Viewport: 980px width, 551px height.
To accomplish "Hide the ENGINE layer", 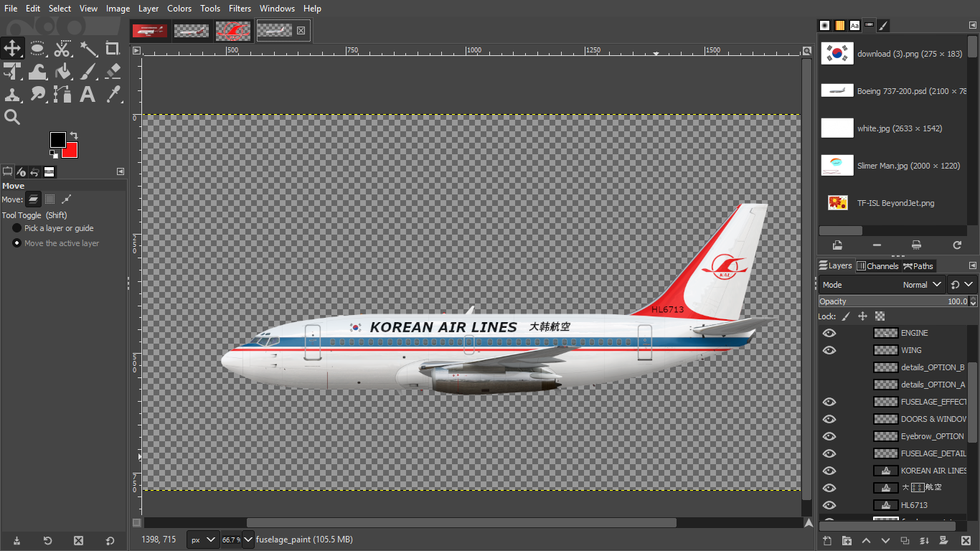I will tap(829, 333).
